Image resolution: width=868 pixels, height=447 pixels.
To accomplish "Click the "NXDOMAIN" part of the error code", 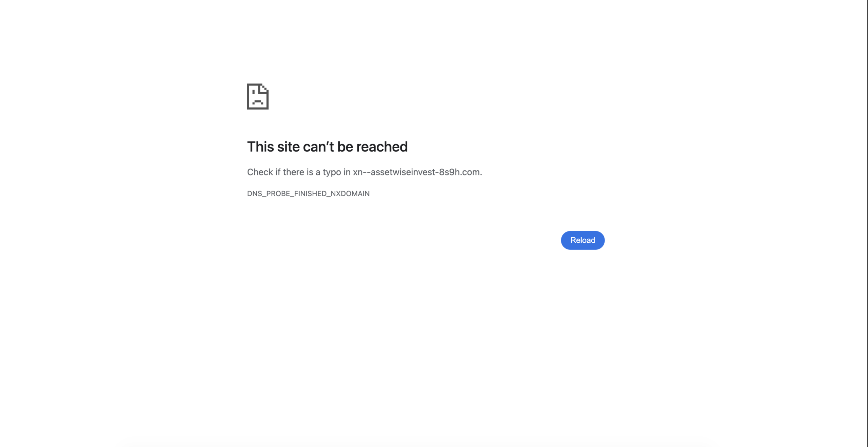I will point(350,193).
